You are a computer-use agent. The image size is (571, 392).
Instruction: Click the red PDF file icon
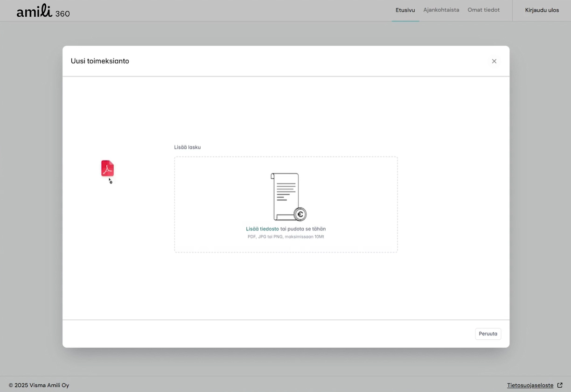[x=107, y=168]
